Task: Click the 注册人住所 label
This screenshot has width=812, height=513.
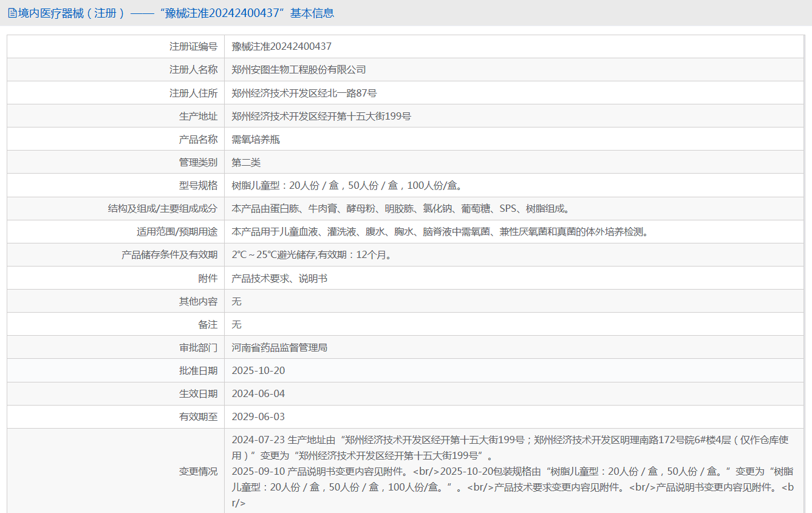Action: coord(193,93)
